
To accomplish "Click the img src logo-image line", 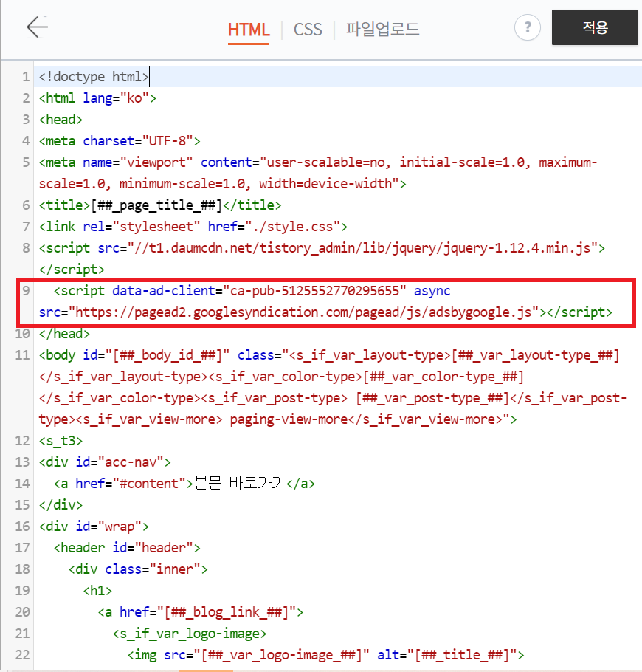I will tap(325, 655).
